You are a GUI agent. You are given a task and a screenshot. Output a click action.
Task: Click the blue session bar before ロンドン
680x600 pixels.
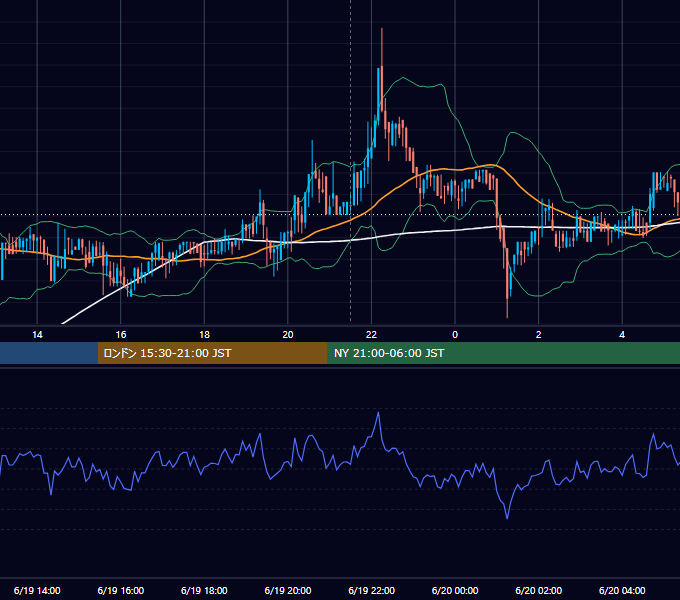49,353
